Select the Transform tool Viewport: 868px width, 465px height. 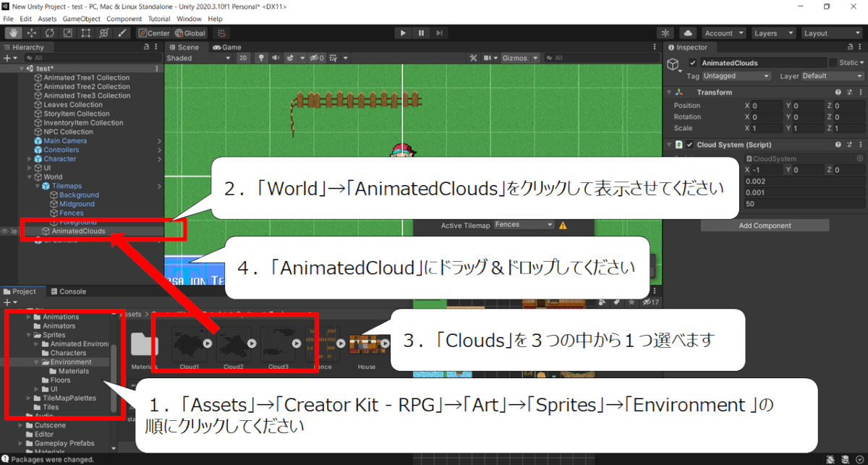pyautogui.click(x=103, y=33)
